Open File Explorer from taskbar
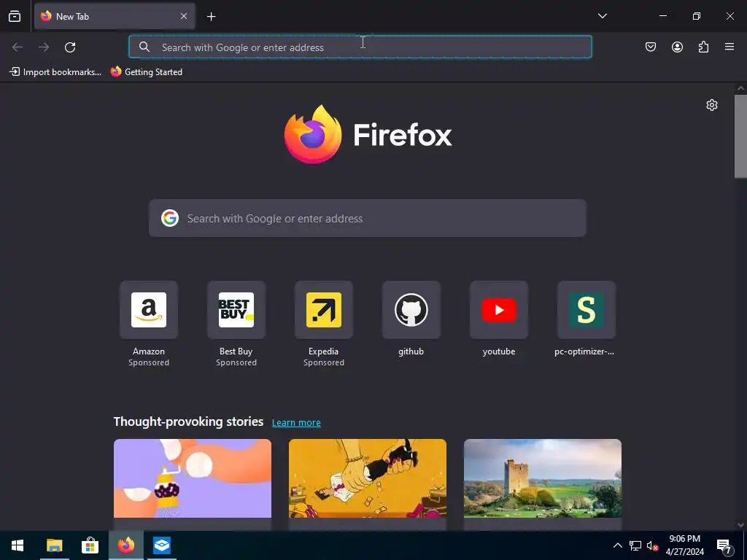 [54, 545]
